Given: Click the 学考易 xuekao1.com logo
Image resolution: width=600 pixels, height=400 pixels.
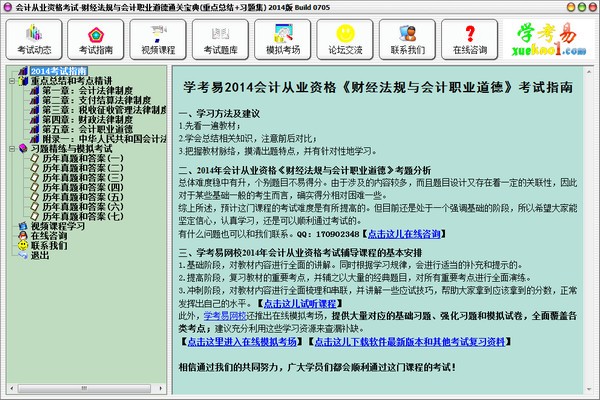Looking at the screenshot, I should click(x=548, y=39).
